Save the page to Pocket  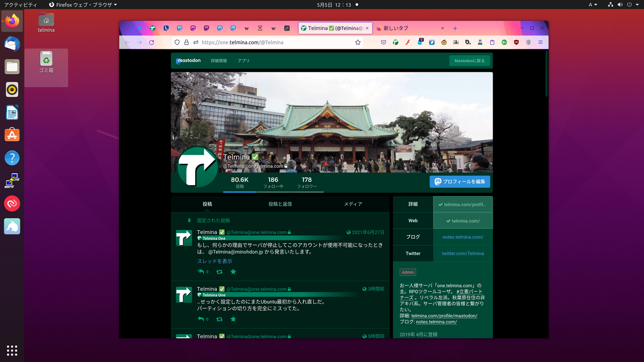pyautogui.click(x=383, y=42)
